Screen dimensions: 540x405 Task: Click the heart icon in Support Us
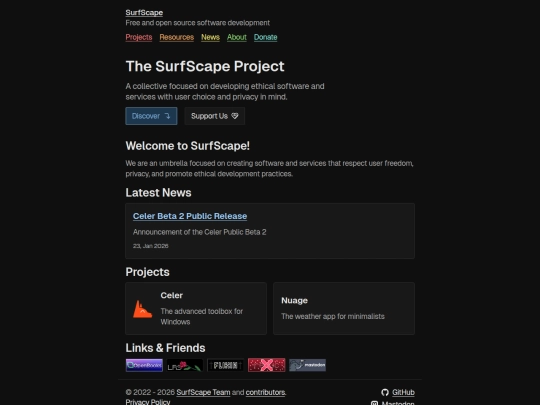(x=235, y=116)
